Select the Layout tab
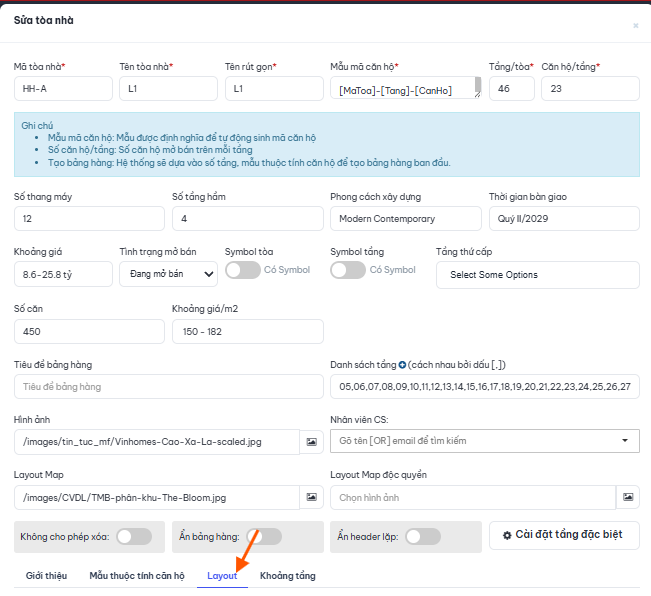 (x=222, y=576)
